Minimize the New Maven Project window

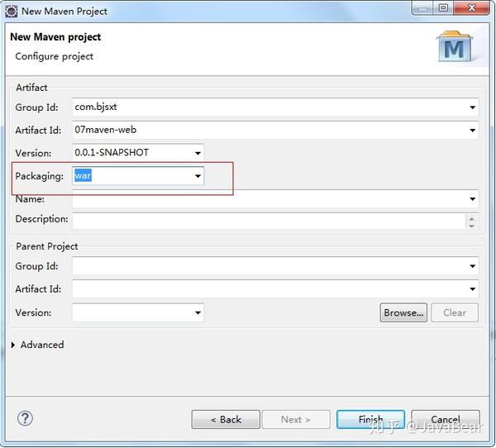pyautogui.click(x=423, y=8)
